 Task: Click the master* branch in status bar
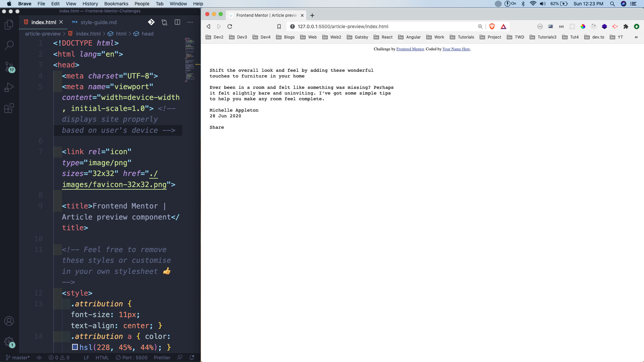(18, 358)
